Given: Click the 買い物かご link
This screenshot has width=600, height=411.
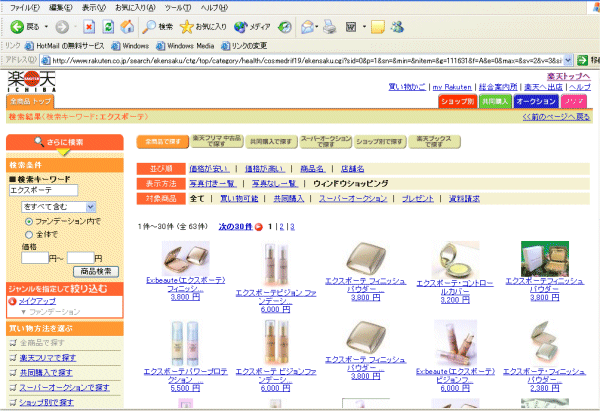Looking at the screenshot, I should [x=407, y=87].
